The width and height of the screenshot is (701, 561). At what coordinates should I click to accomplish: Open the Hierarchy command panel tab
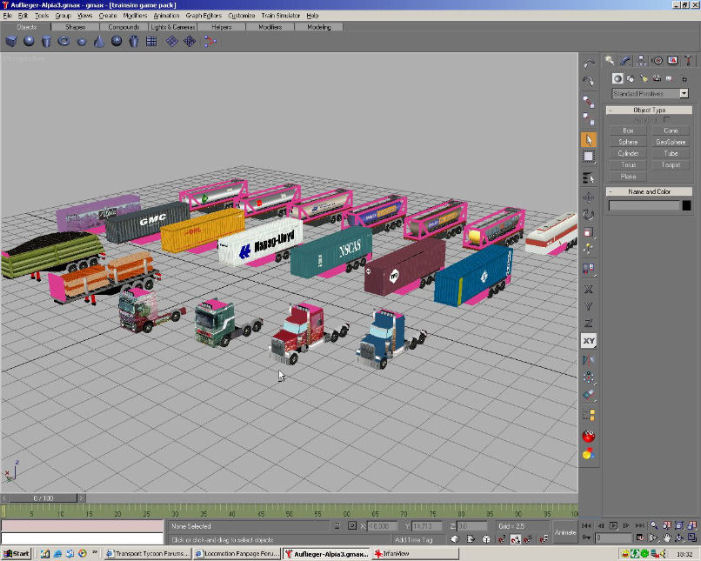point(641,60)
